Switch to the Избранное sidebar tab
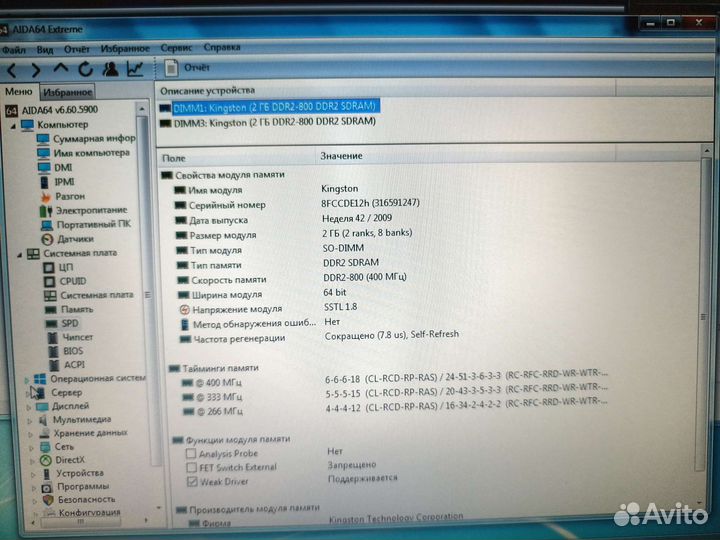Viewport: 720px width, 540px height. point(68,92)
